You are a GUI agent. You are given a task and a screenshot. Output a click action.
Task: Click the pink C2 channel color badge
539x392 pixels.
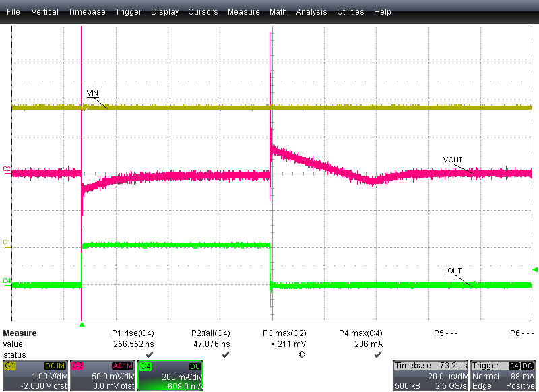tap(77, 366)
